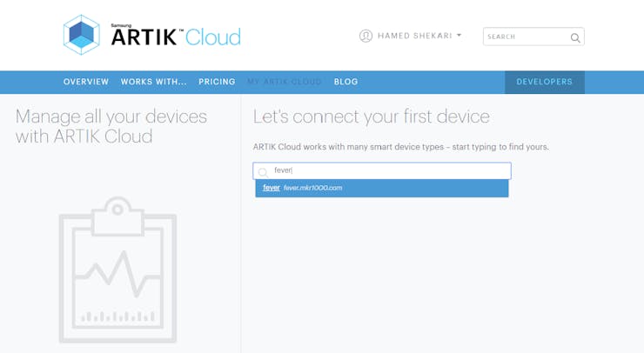Click the Developers button
Image resolution: width=644 pixels, height=353 pixels.
pyautogui.click(x=545, y=82)
